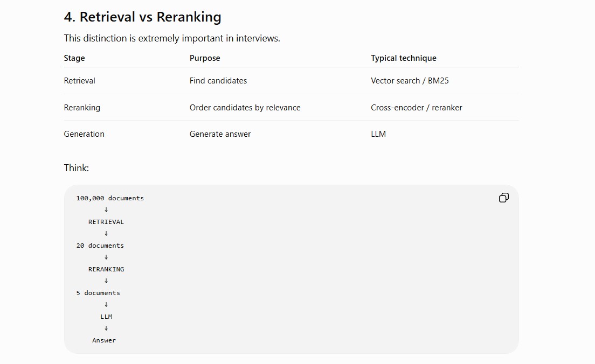Click the 'Retrieval' table cell
Viewport: 595px width, 364px height.
[x=79, y=81]
